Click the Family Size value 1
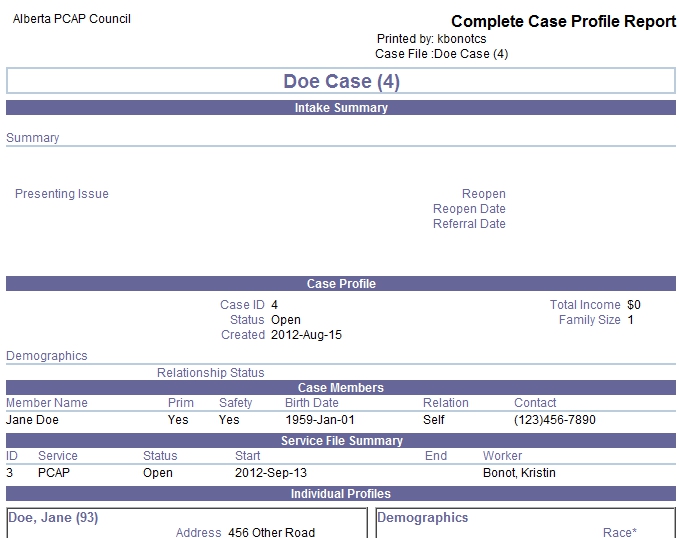This screenshot has height=538, width=679. 630,320
